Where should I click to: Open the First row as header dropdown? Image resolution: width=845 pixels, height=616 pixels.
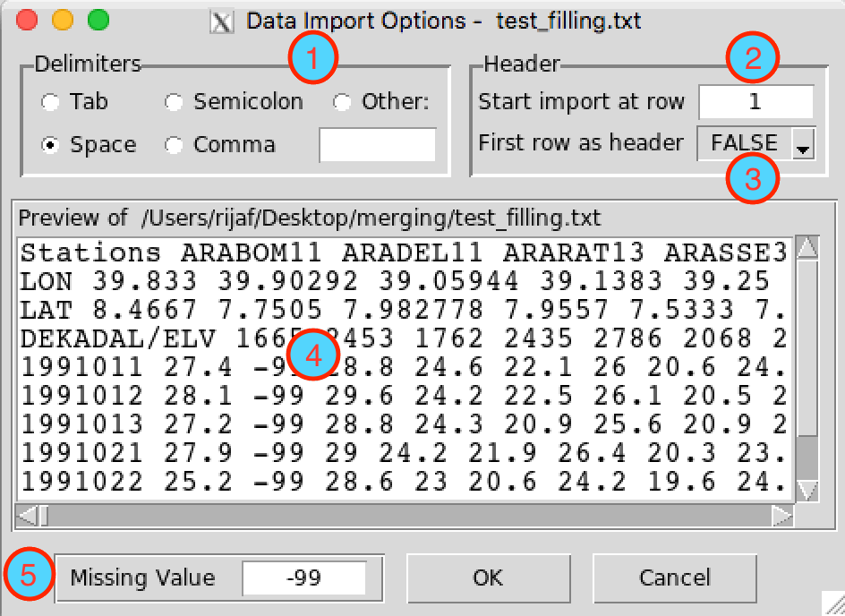(x=756, y=143)
